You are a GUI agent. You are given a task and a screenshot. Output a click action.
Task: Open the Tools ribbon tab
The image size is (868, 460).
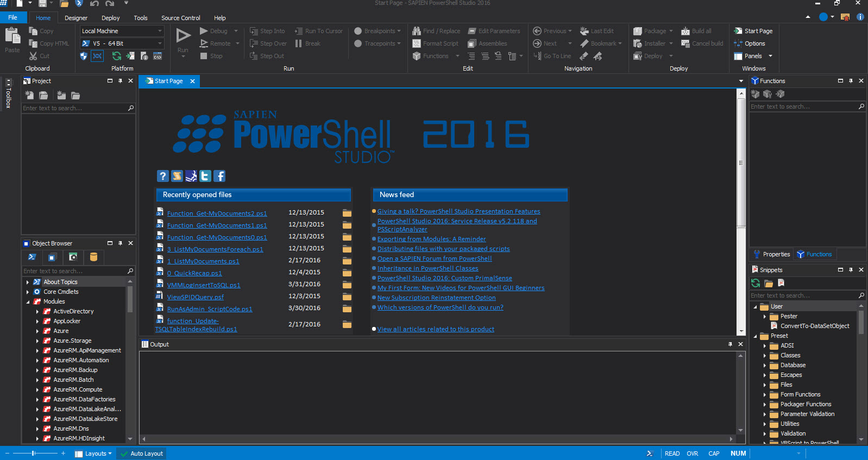coord(141,18)
